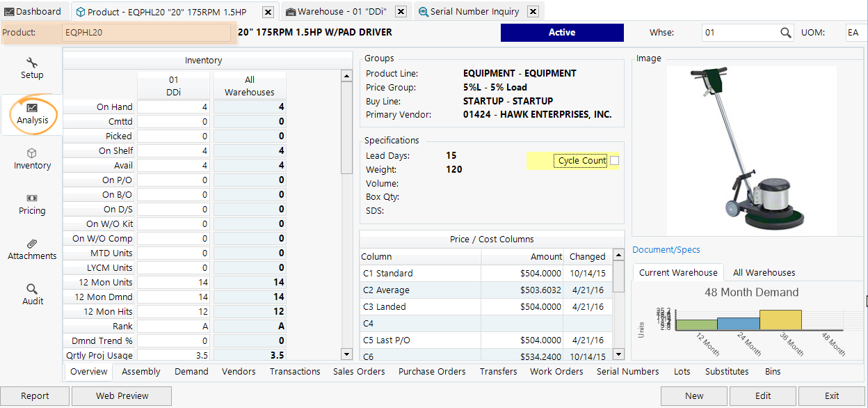Open the Inventory sidebar panel

tap(31, 159)
